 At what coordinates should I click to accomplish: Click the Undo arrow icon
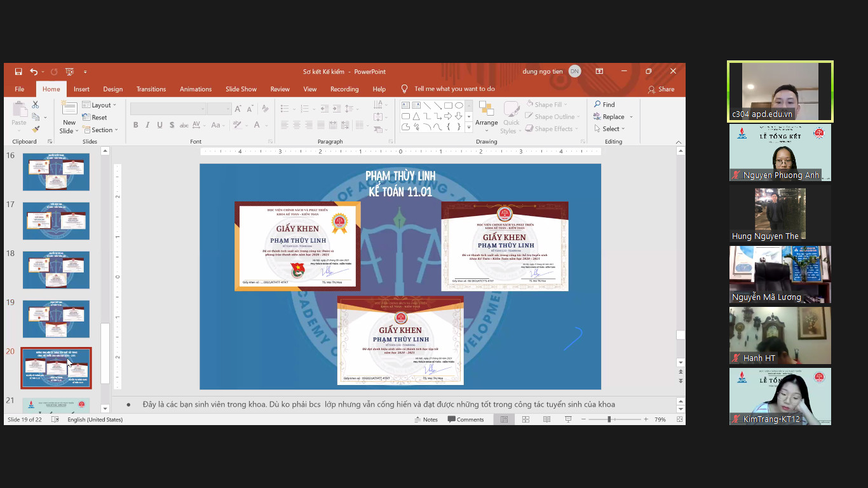point(34,72)
